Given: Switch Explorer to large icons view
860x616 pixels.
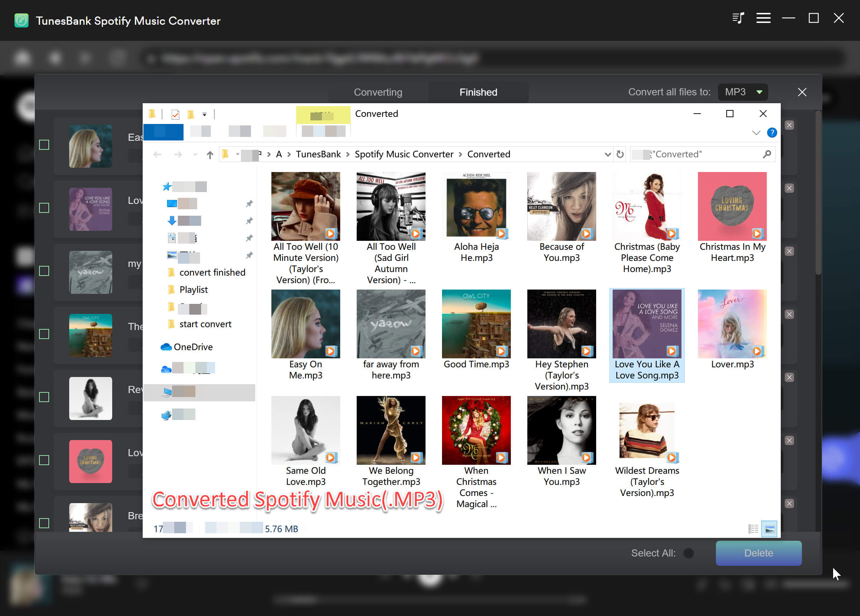Looking at the screenshot, I should point(769,529).
